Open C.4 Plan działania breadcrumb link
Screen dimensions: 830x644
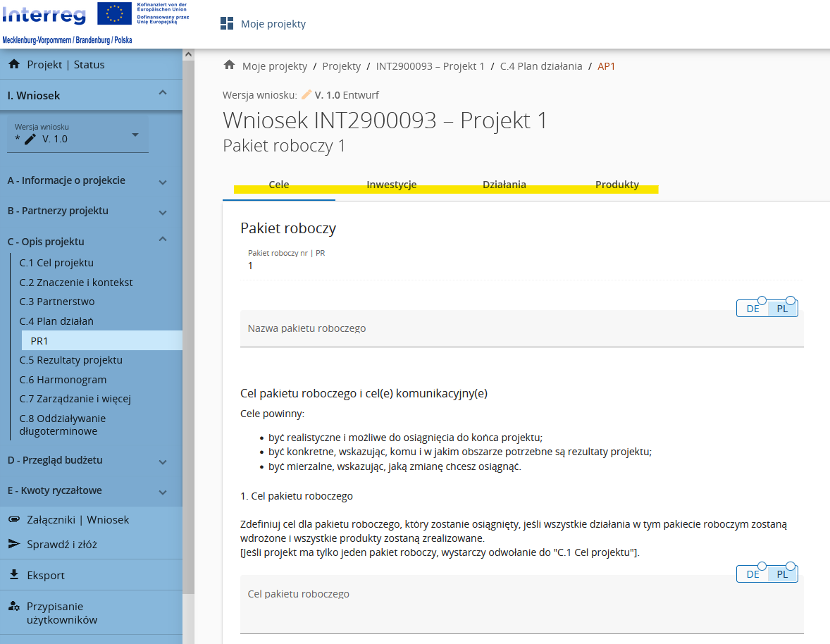pyautogui.click(x=540, y=66)
